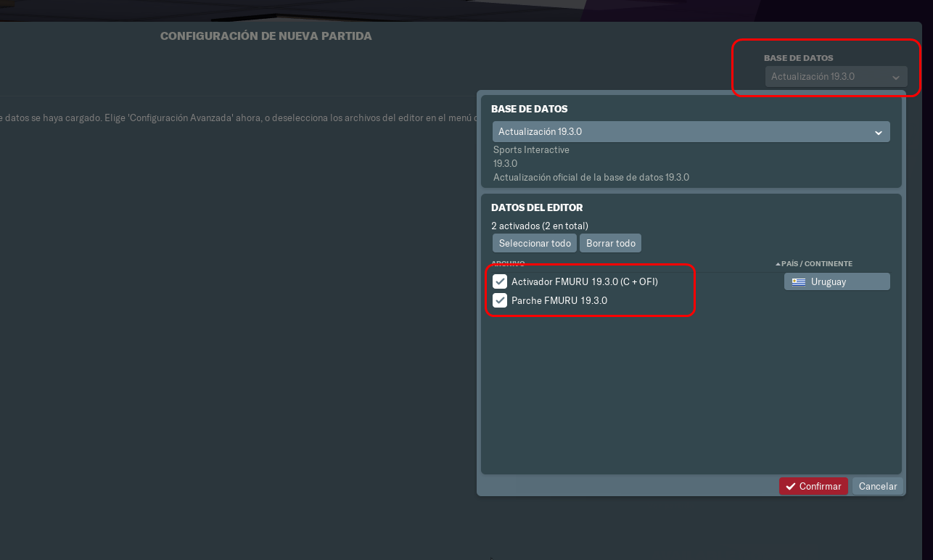The width and height of the screenshot is (933, 560).
Task: Click the Datos del Editor heading
Action: point(537,207)
